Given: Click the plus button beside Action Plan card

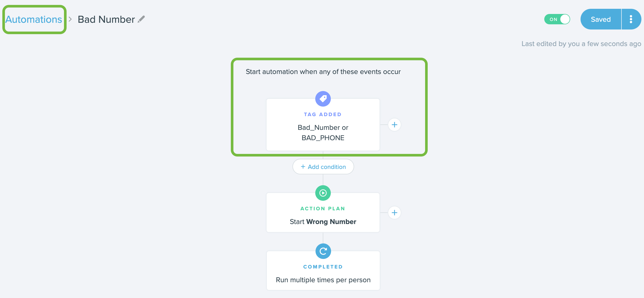Looking at the screenshot, I should (394, 213).
